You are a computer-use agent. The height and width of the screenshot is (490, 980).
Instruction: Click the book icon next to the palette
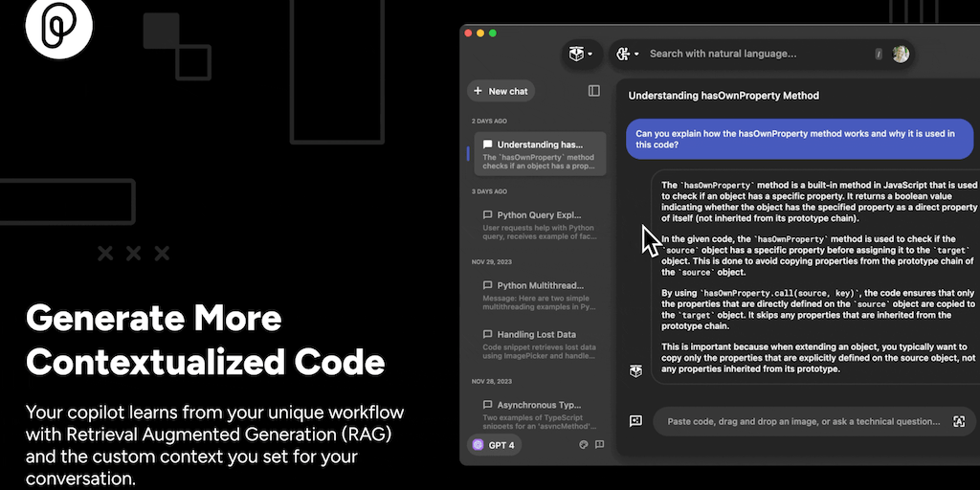click(599, 445)
